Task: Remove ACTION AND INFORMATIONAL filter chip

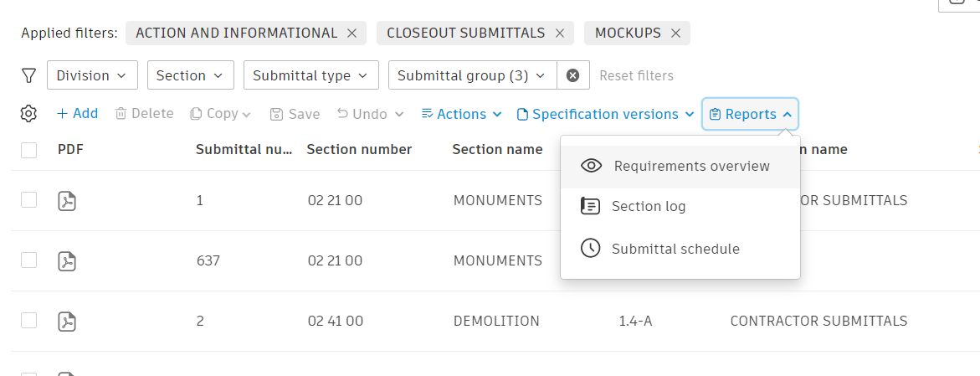Action: pyautogui.click(x=351, y=33)
